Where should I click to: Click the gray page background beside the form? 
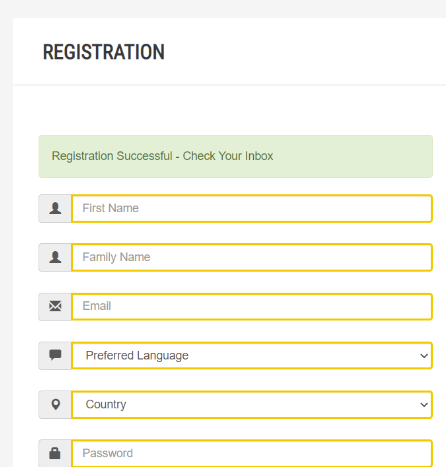[x=6, y=233]
